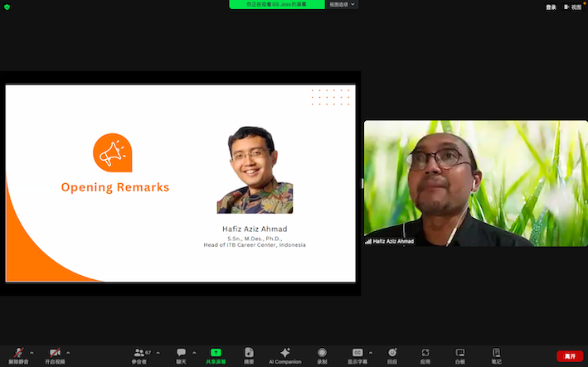Open Participants (参会者) panel
588x367 pixels.
pyautogui.click(x=139, y=355)
